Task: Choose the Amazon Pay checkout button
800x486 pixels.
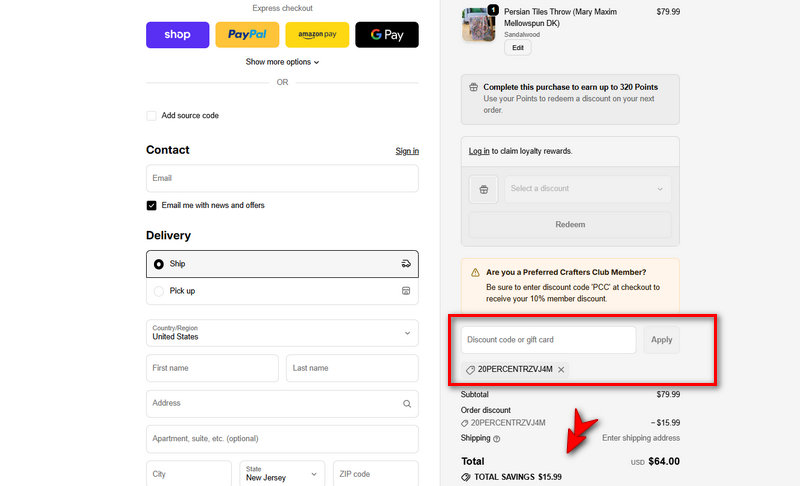Action: [x=317, y=35]
